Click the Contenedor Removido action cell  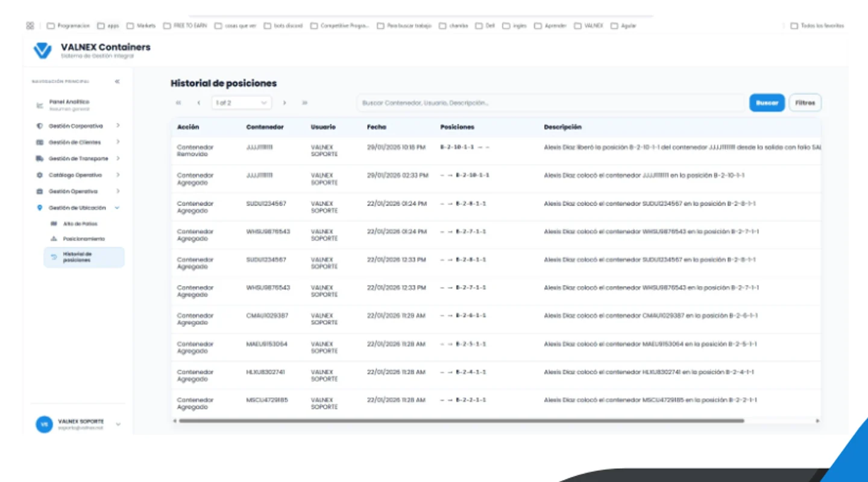coord(195,151)
